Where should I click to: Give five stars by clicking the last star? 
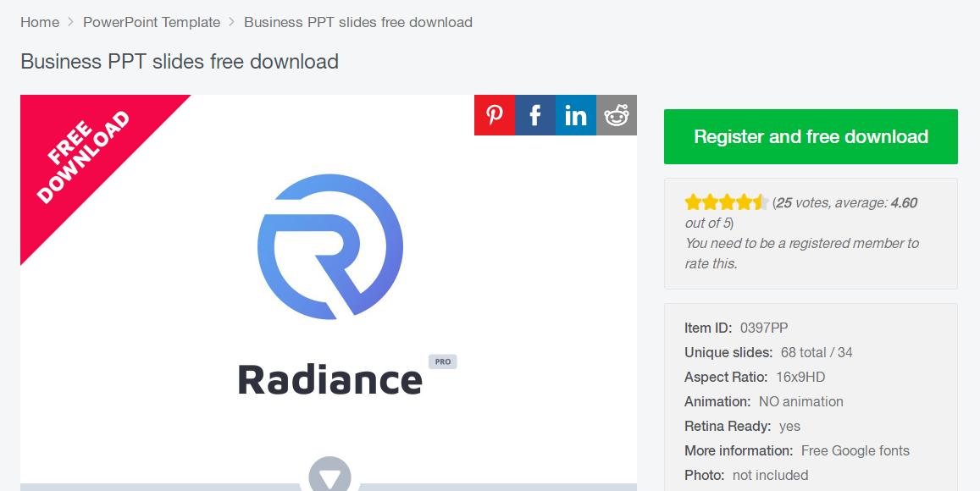point(761,202)
